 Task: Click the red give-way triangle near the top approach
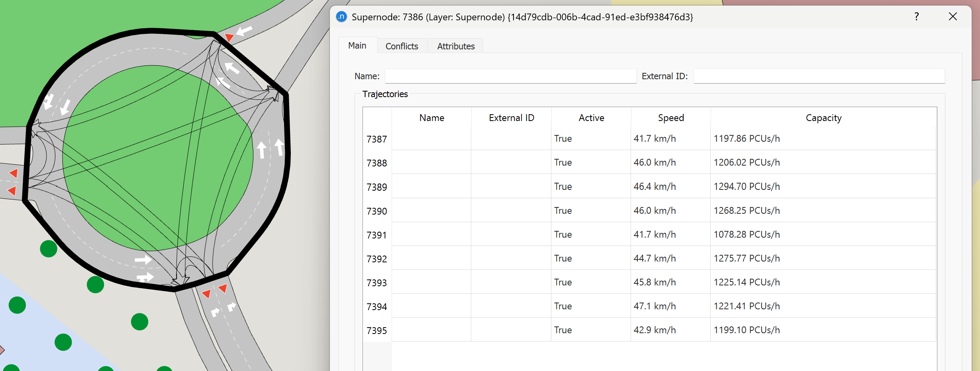click(x=229, y=37)
